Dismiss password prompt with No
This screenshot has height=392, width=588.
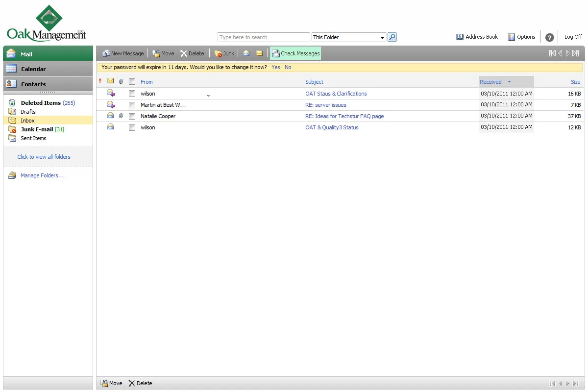coord(288,67)
